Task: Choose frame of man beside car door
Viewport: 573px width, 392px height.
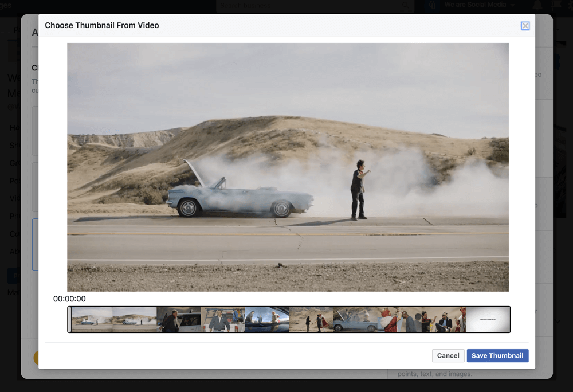Action: point(179,320)
